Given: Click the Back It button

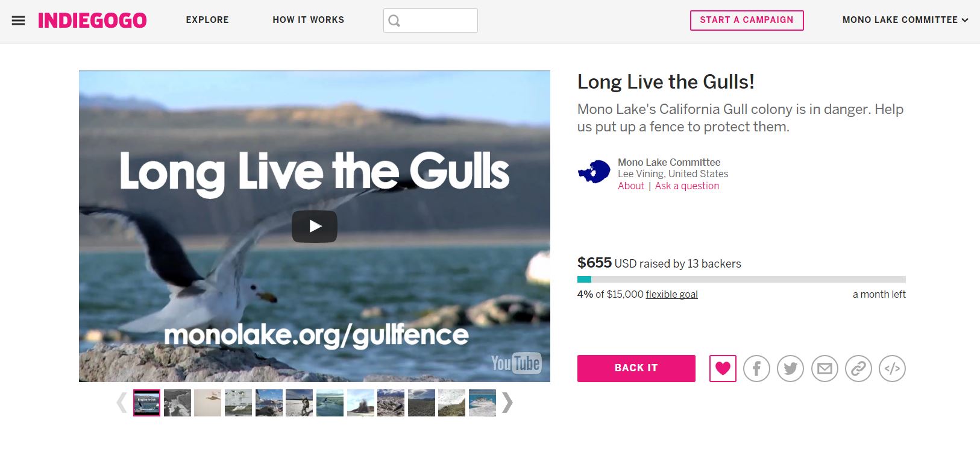Looking at the screenshot, I should 636,368.
